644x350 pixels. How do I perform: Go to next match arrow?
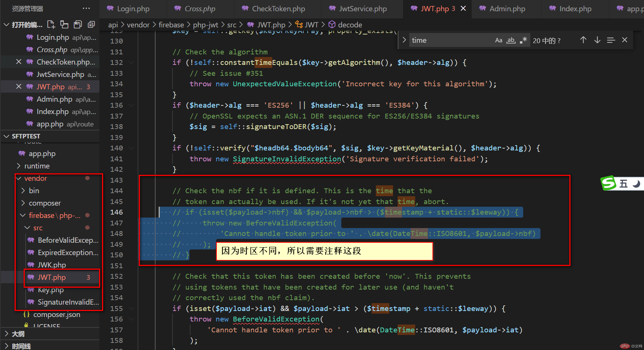[597, 40]
